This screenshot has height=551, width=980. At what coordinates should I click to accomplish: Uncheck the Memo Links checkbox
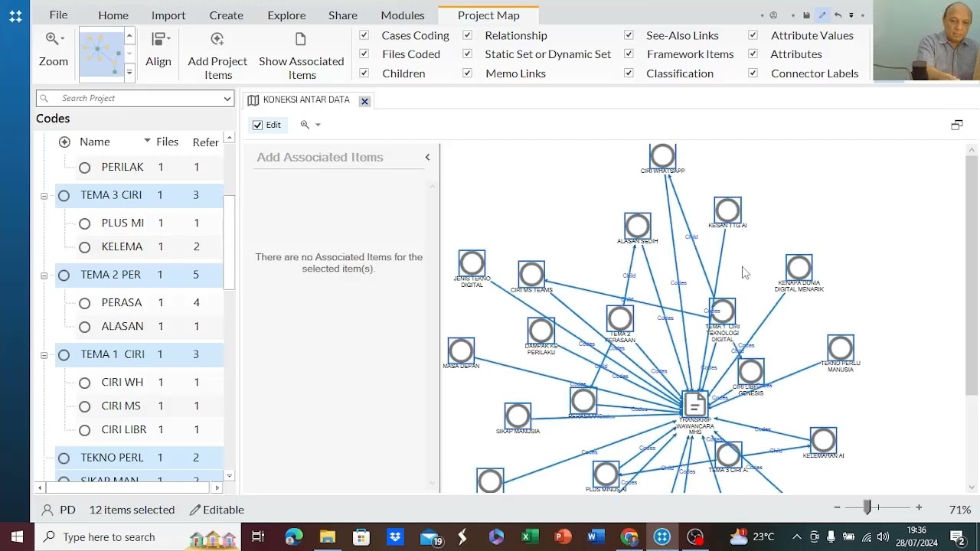[x=467, y=73]
